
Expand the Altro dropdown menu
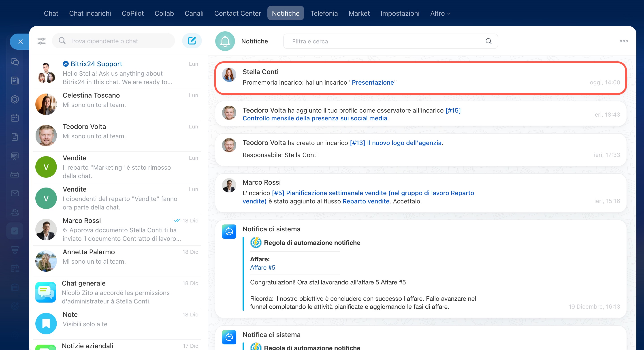440,13
